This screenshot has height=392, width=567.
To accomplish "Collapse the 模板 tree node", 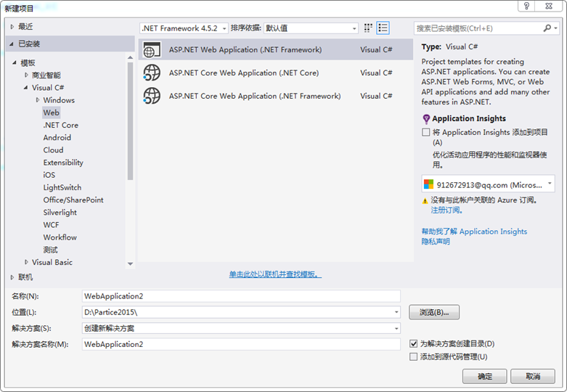I will [15, 63].
